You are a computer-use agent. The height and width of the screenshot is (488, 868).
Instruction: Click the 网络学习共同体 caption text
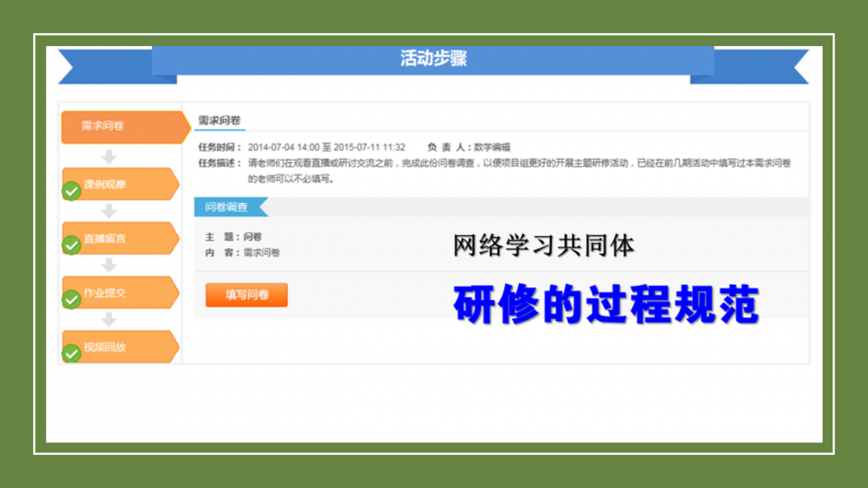click(x=543, y=246)
